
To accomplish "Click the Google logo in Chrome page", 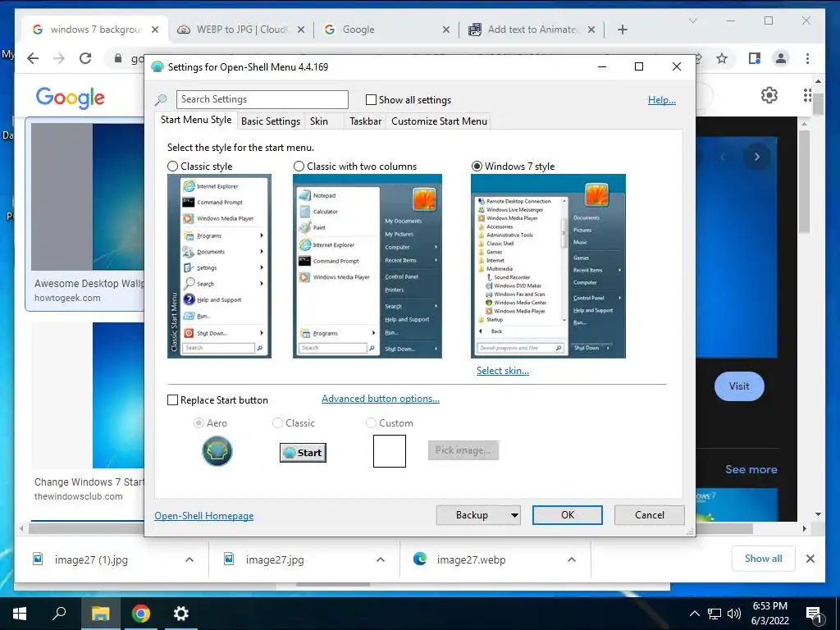I will 71,98.
